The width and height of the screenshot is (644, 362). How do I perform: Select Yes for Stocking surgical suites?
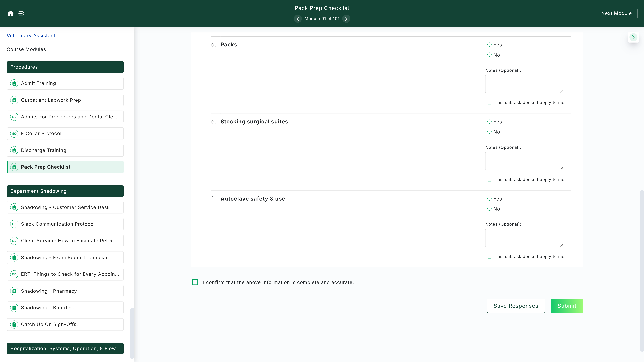tap(490, 122)
